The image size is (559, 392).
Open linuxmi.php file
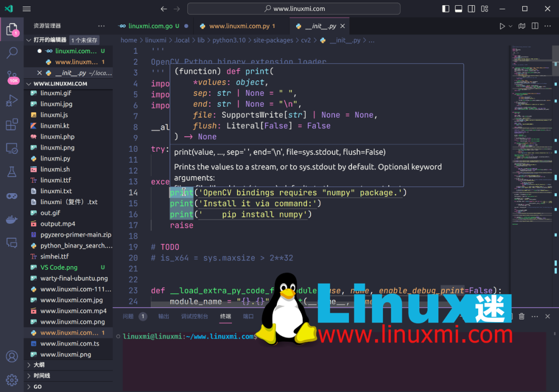point(68,137)
